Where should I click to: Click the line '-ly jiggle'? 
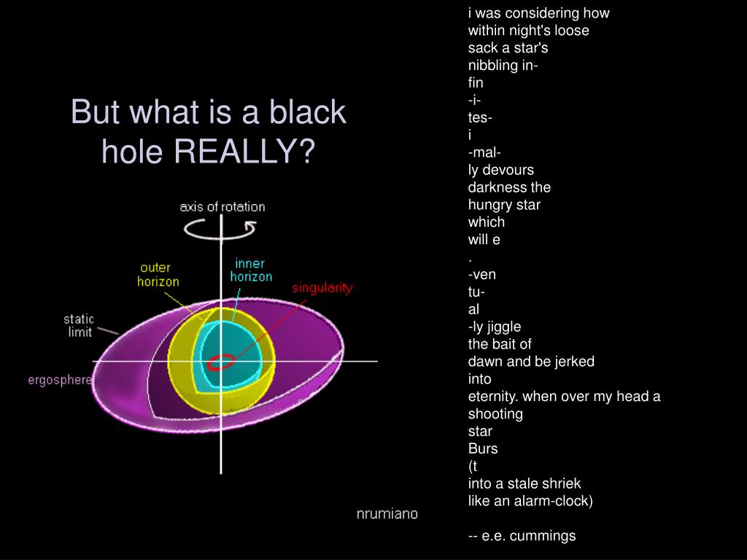[x=495, y=327]
